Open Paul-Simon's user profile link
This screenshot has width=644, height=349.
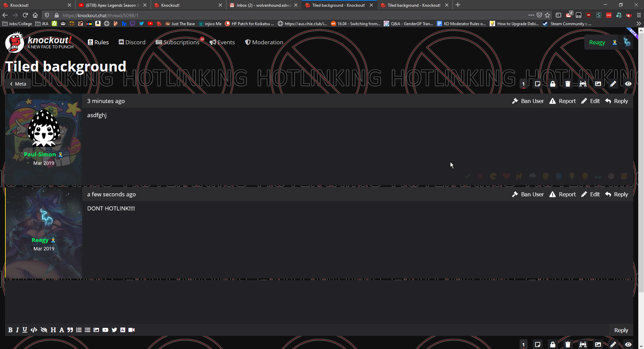point(40,154)
